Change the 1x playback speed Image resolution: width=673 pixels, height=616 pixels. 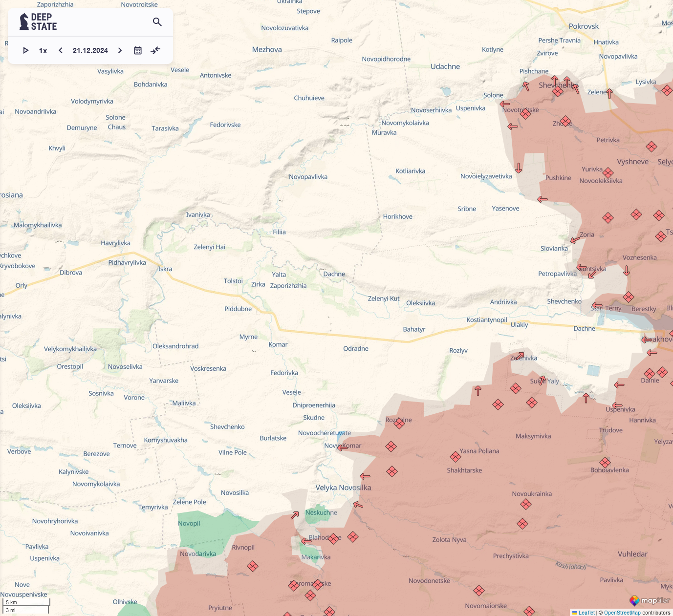(43, 51)
